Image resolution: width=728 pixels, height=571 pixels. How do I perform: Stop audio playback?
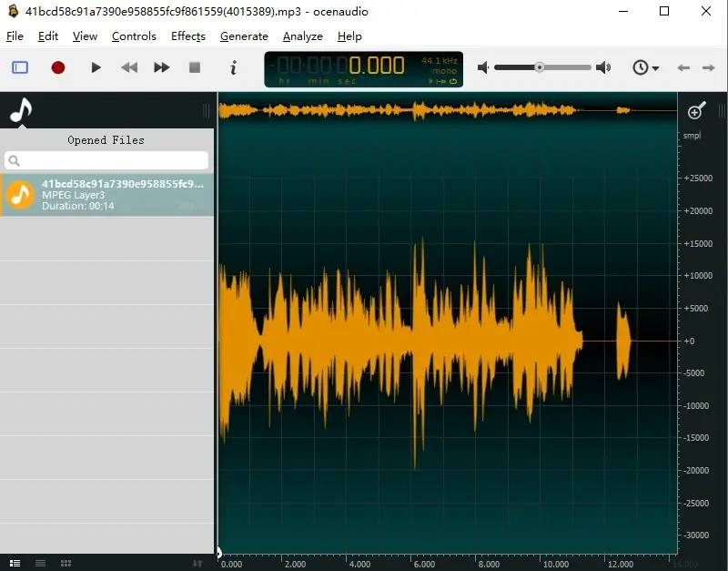point(194,67)
